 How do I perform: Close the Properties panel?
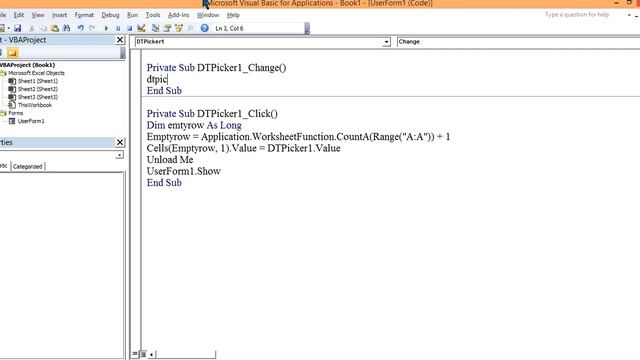(x=120, y=142)
